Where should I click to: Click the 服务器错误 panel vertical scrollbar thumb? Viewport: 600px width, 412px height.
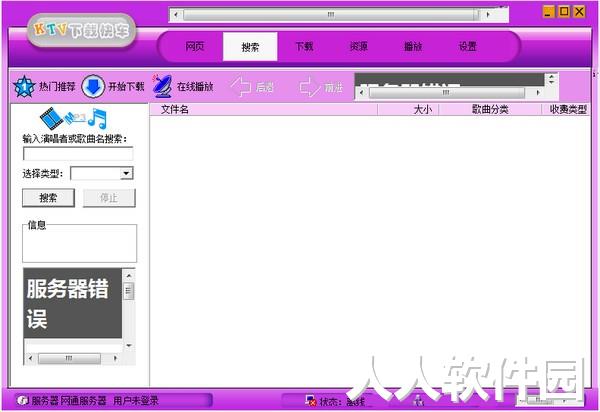(x=129, y=291)
